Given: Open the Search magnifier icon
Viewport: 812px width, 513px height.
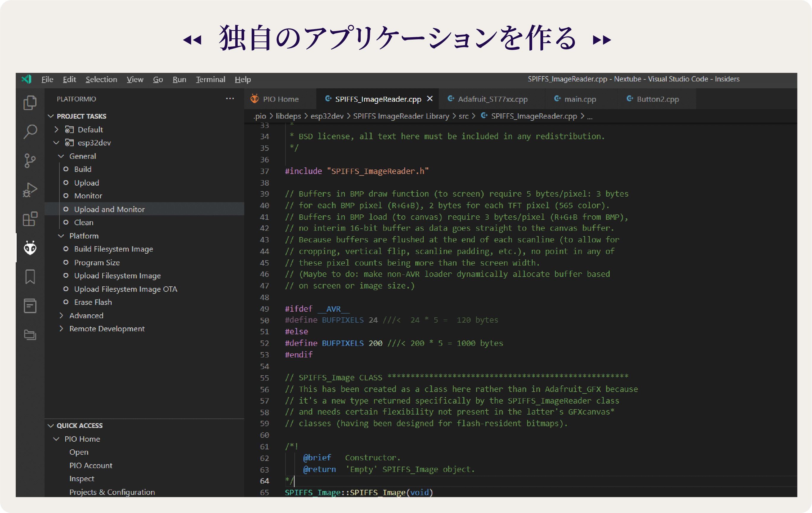Looking at the screenshot, I should tap(30, 132).
